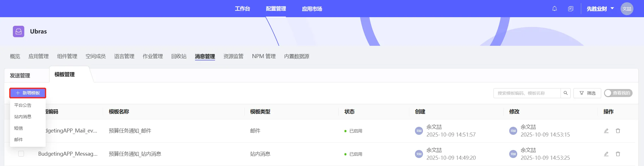644x166 pixels.
Task: Click the 文喆 user avatar
Action: 627,9
